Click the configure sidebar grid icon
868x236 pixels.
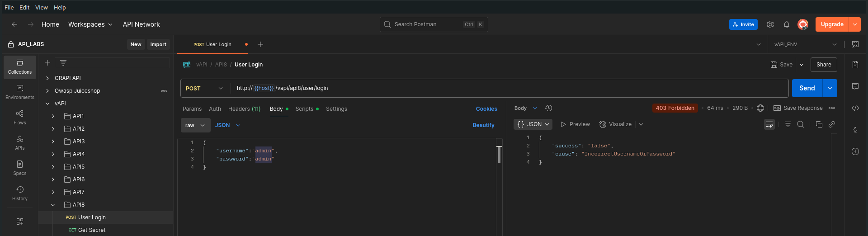point(20,222)
